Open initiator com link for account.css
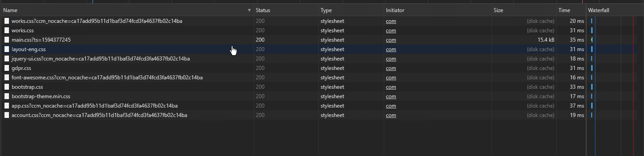Image resolution: width=644 pixels, height=156 pixels. point(391,115)
